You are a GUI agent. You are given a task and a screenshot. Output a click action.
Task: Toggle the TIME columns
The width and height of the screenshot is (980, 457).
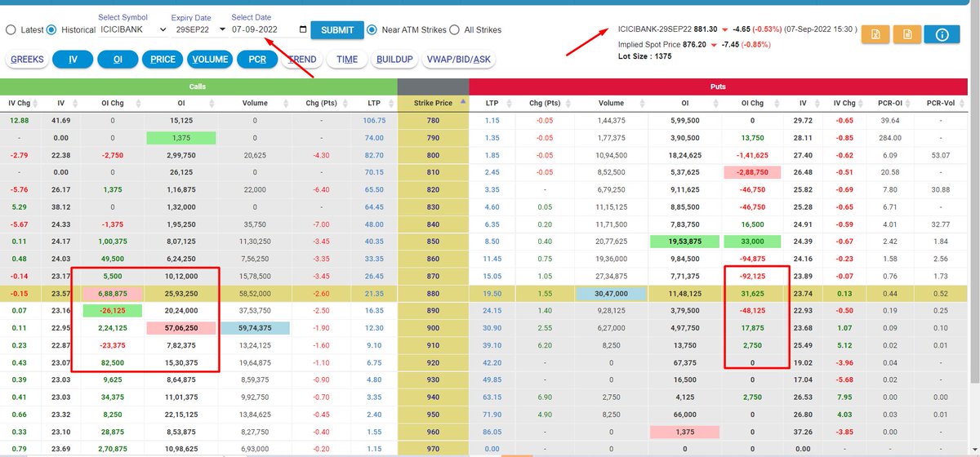point(347,60)
